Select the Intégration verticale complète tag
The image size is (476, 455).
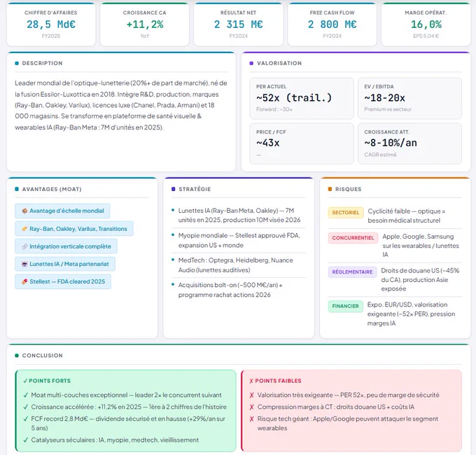coord(66,246)
